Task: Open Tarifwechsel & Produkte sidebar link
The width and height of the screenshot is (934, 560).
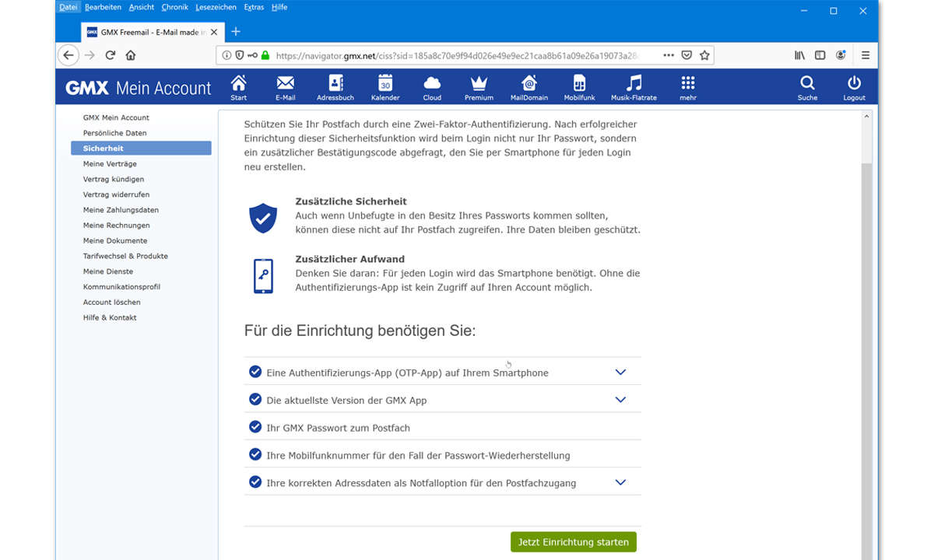Action: 125,256
